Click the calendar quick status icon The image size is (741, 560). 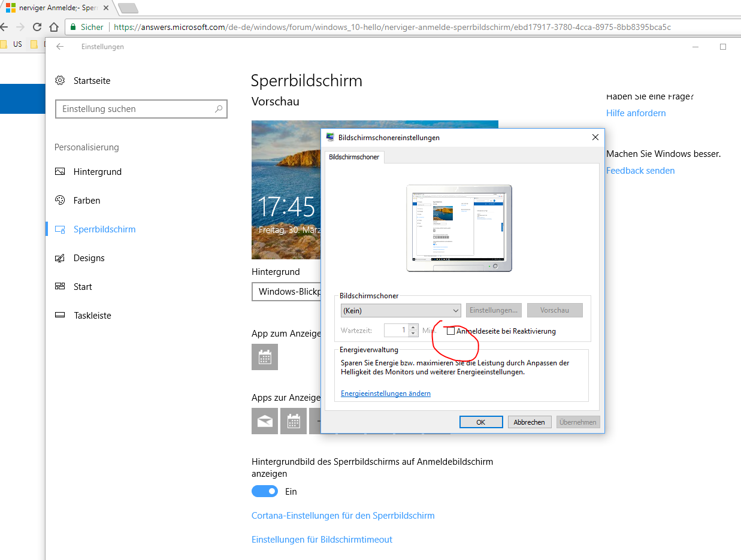pyautogui.click(x=294, y=421)
